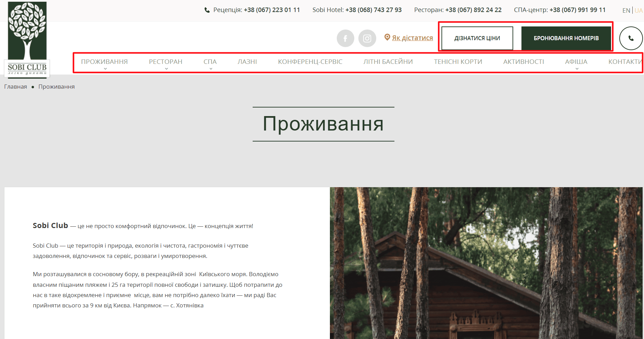Viewport: 644px width, 339px height.
Task: Open the Лазні menu item
Action: (247, 62)
